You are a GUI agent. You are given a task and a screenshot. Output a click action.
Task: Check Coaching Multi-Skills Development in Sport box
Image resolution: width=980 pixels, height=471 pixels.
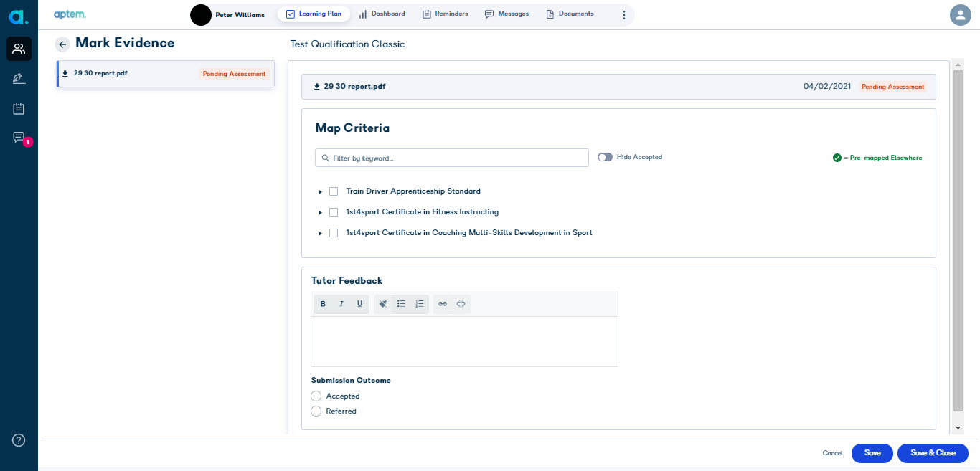(334, 233)
